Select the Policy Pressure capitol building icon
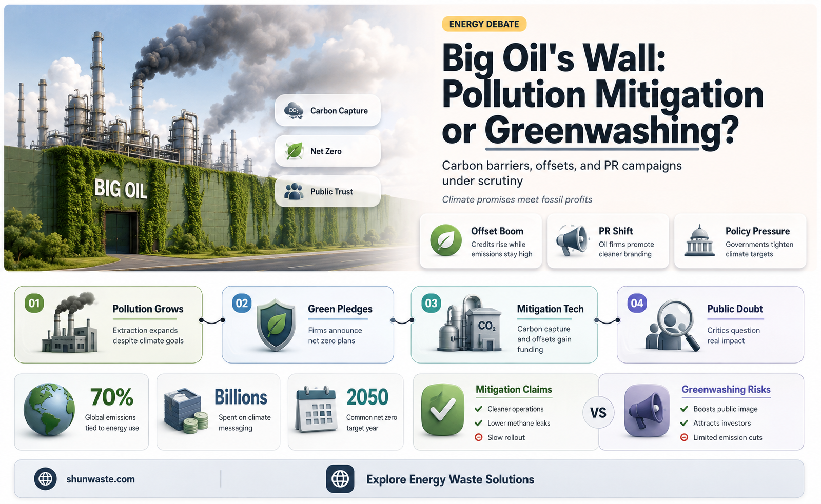 [699, 240]
